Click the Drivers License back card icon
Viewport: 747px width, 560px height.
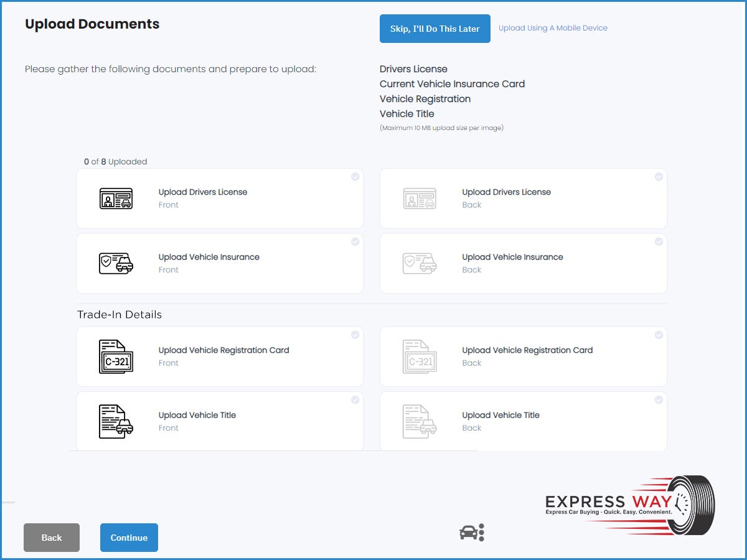point(420,198)
